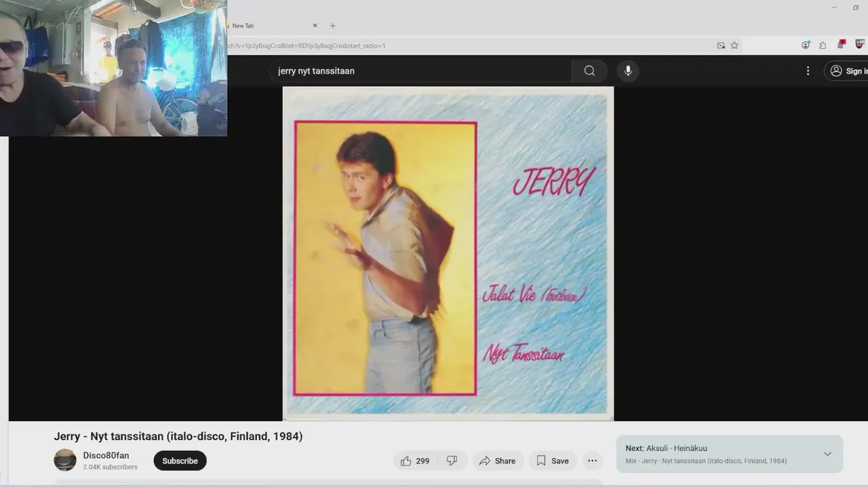Open a new browser tab with plus
Image resolution: width=868 pixels, height=488 pixels.
[x=332, y=26]
